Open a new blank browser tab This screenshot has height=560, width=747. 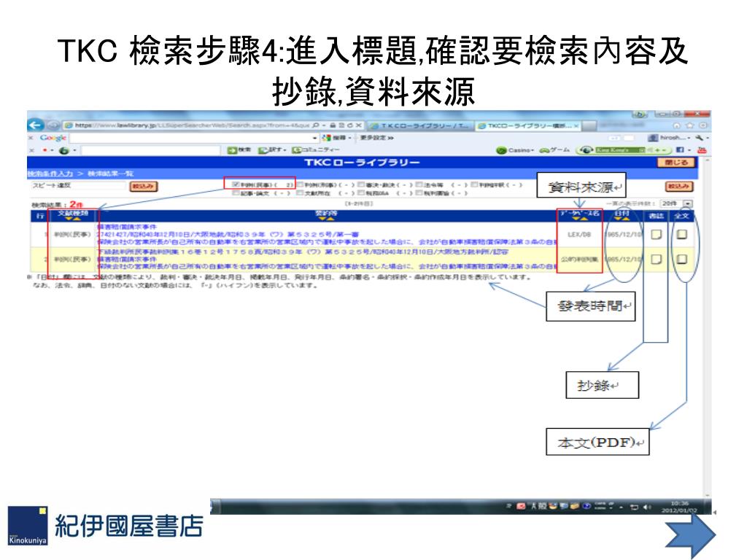[x=589, y=125]
